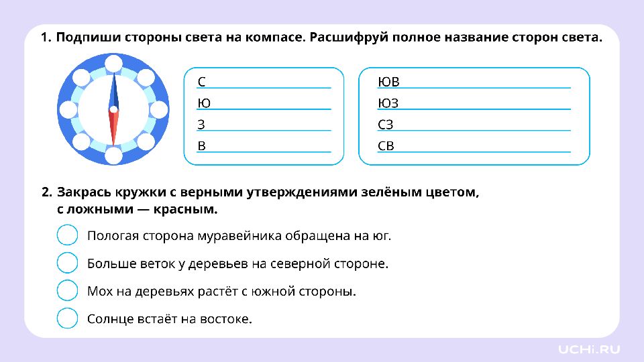
Task: Click the bottom circle on the compass
Action: [113, 155]
